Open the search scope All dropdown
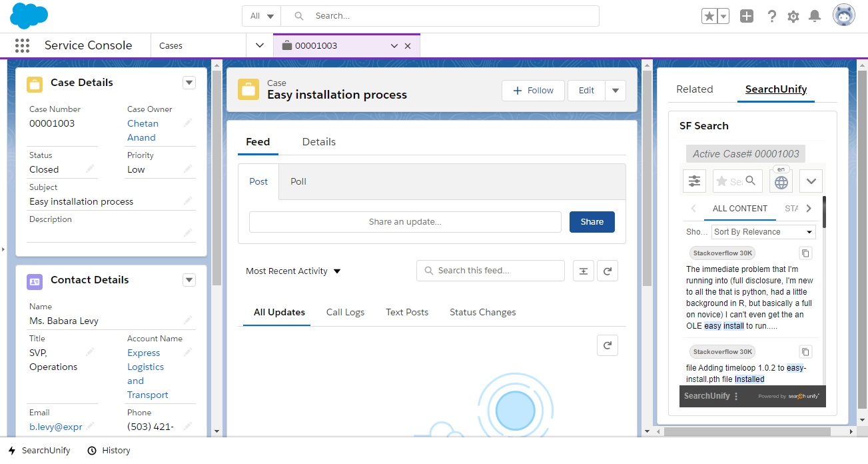Image resolution: width=868 pixels, height=464 pixels. click(262, 16)
